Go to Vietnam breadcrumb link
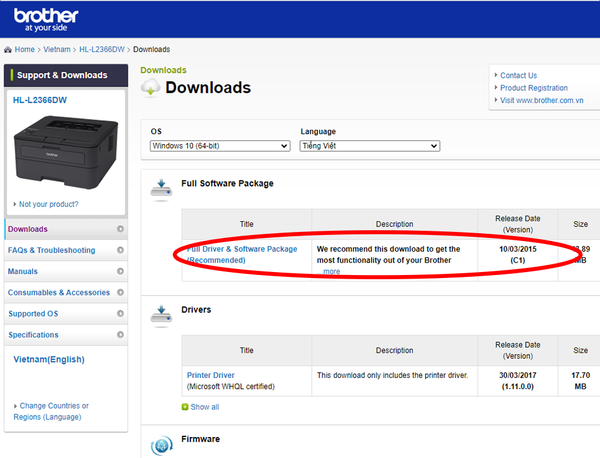Viewport: 600px width, 458px height. pos(57,49)
